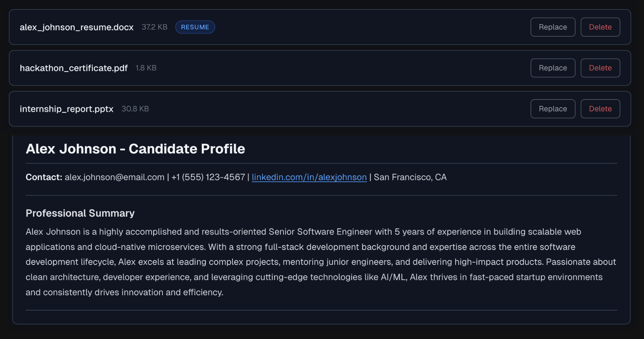Click the 37.2 KB file size label

pyautogui.click(x=154, y=27)
